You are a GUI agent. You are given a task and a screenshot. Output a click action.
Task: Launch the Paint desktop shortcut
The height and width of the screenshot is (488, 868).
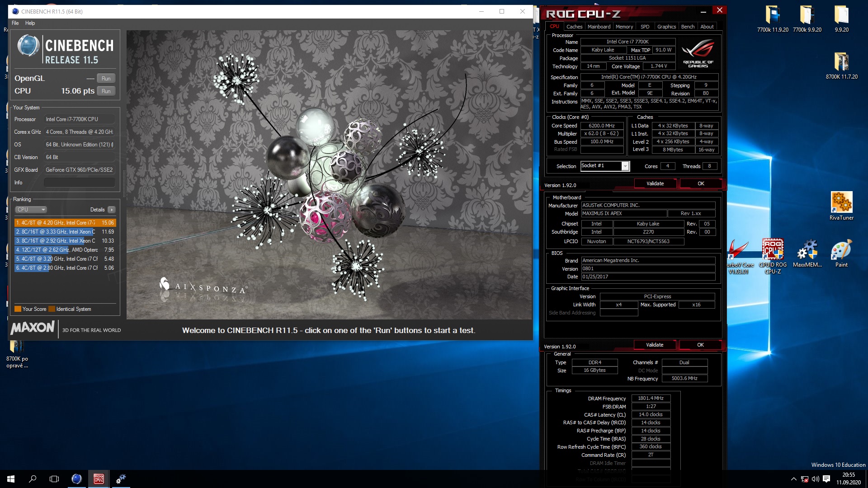(x=841, y=254)
